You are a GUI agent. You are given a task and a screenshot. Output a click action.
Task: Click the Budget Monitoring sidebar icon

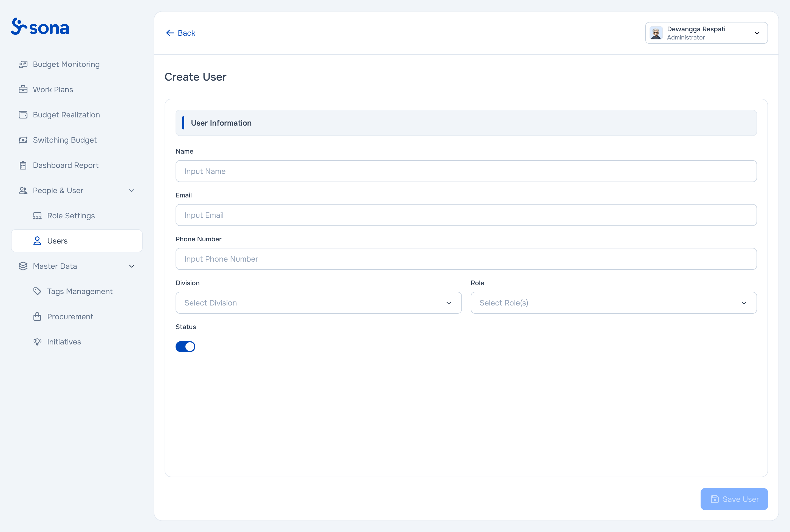(23, 64)
